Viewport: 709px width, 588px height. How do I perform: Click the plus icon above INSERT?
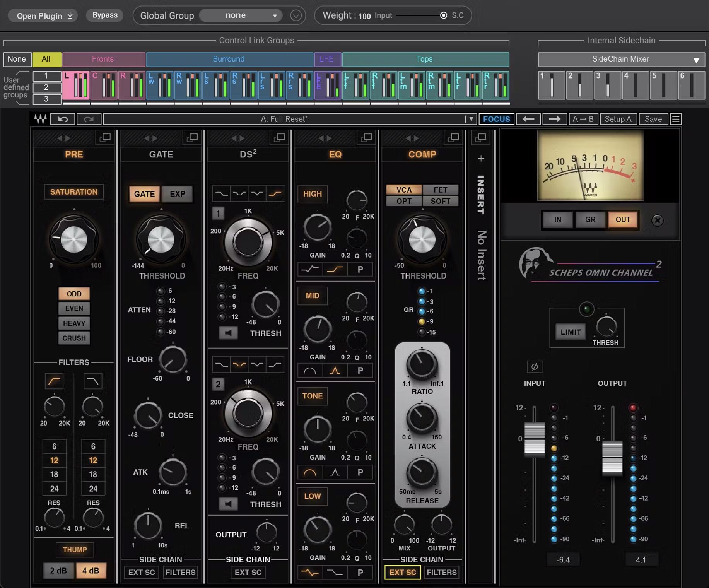coord(481,158)
